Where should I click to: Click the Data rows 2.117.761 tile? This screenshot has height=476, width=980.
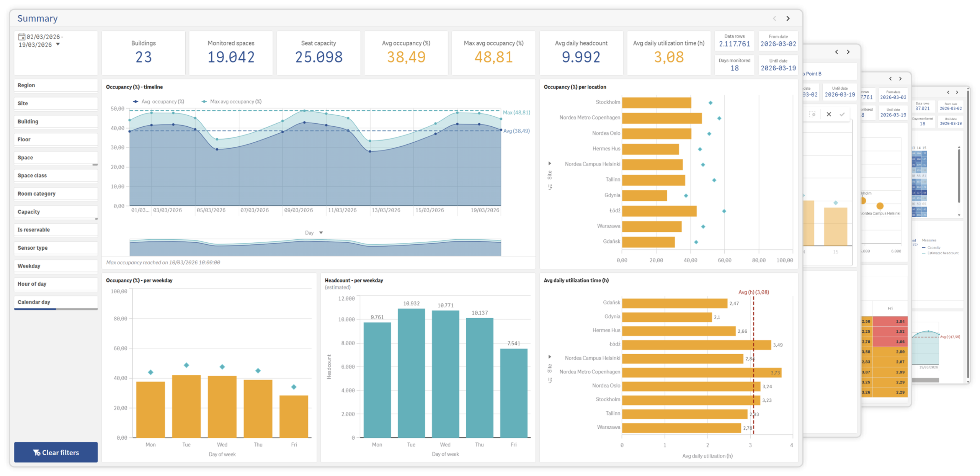click(x=734, y=41)
